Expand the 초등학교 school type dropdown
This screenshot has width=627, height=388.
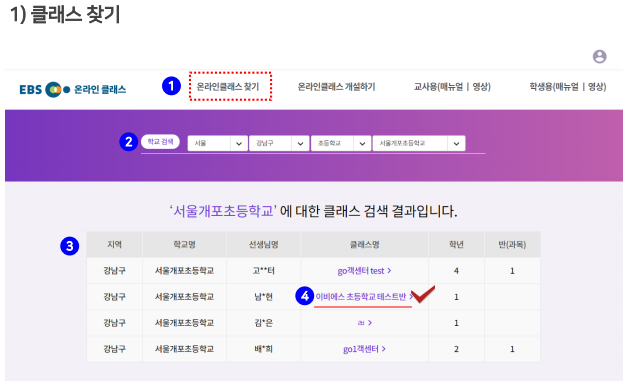[341, 143]
